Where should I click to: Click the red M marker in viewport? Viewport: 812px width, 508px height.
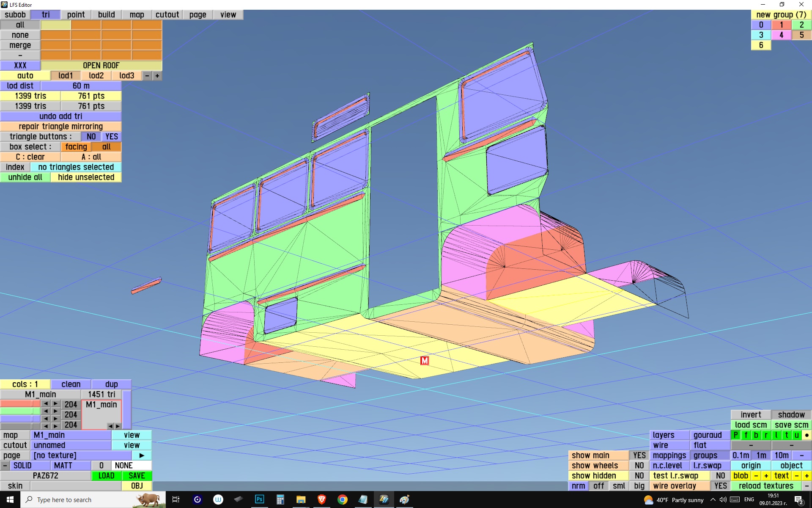tap(425, 360)
